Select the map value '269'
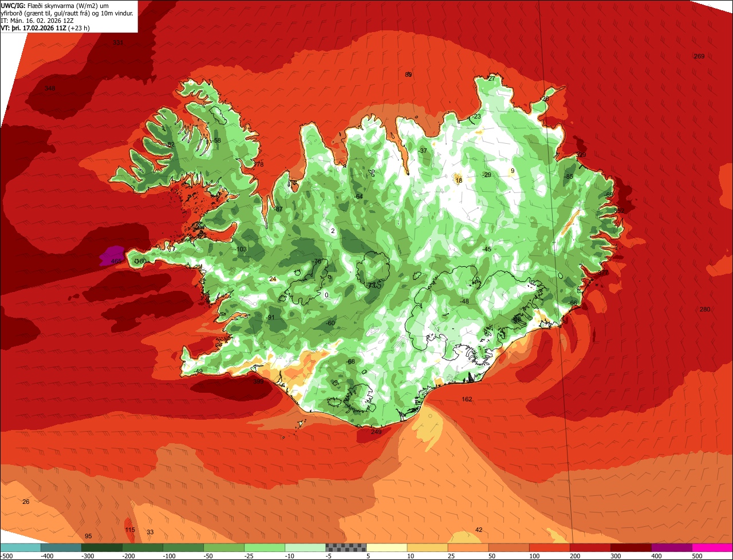733x560 pixels. (699, 56)
